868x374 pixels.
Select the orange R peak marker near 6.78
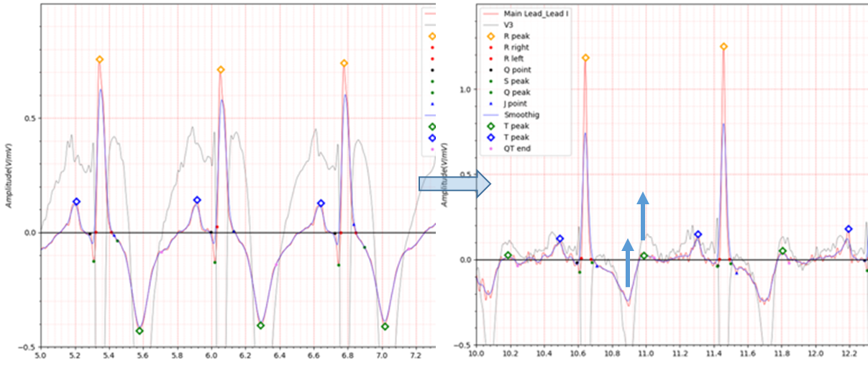[344, 63]
